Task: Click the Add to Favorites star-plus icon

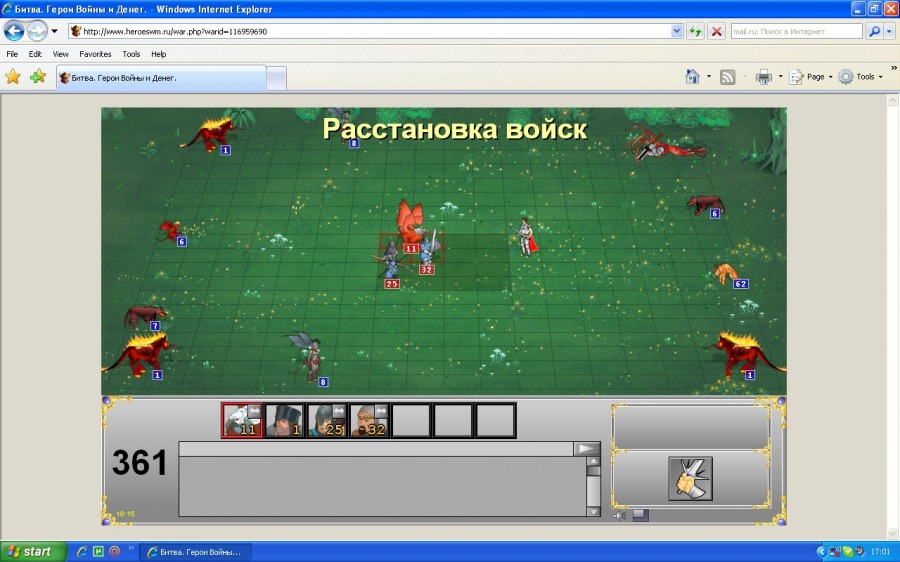Action: [38, 77]
